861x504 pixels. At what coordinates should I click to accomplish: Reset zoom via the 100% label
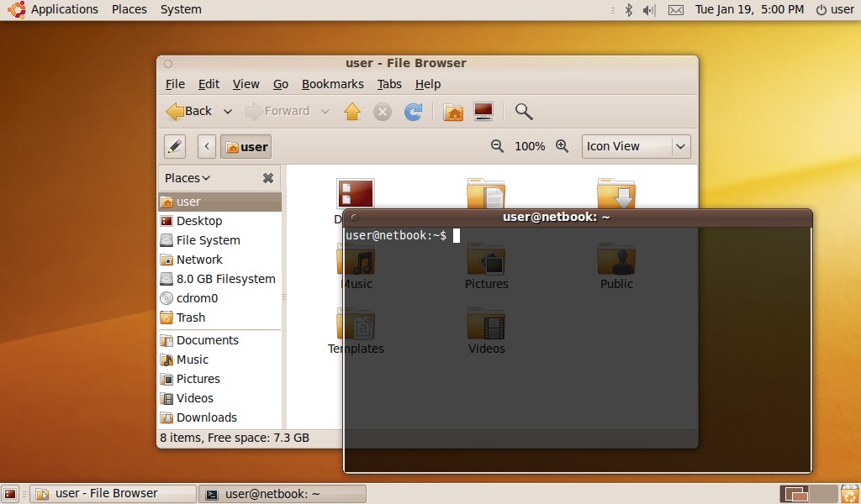(x=530, y=146)
